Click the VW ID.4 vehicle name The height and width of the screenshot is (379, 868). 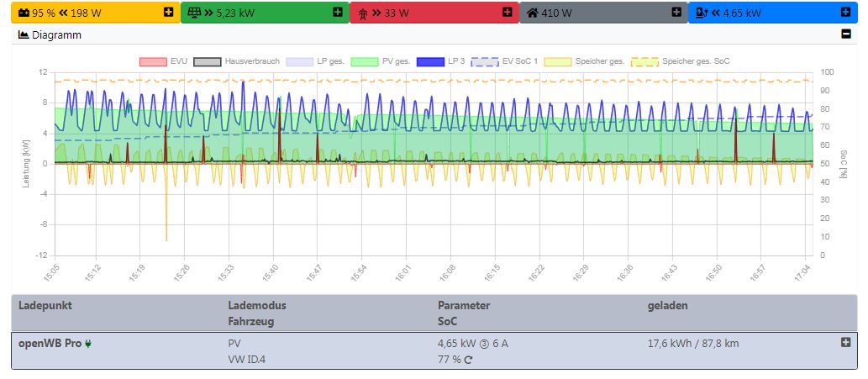pos(247,360)
